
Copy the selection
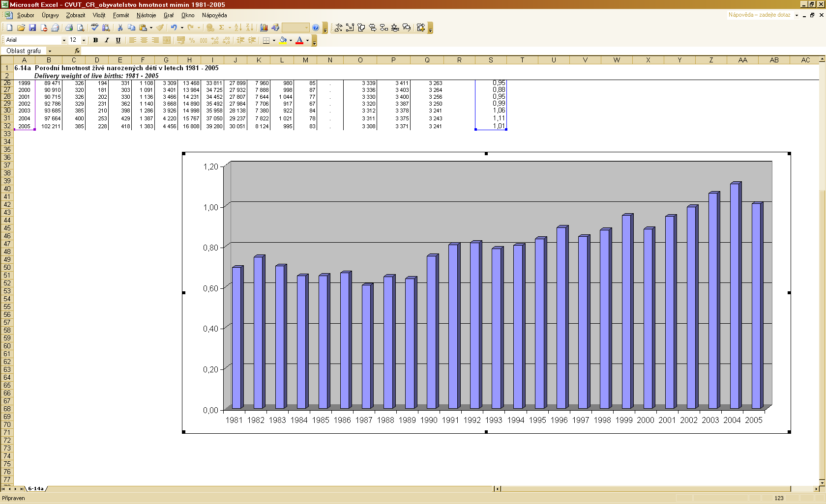131,28
